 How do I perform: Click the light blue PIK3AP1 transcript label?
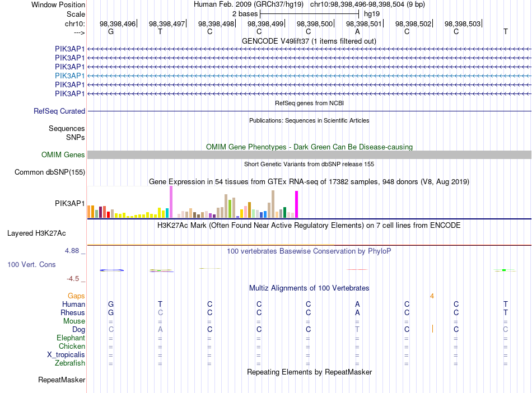click(69, 76)
